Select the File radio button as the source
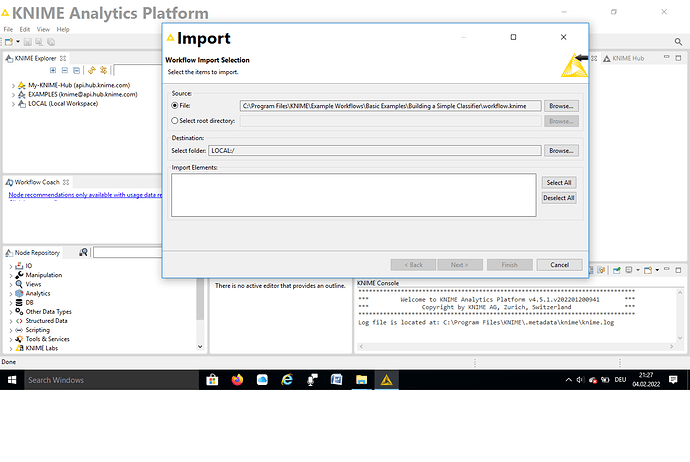The height and width of the screenshot is (462, 690). pos(175,106)
